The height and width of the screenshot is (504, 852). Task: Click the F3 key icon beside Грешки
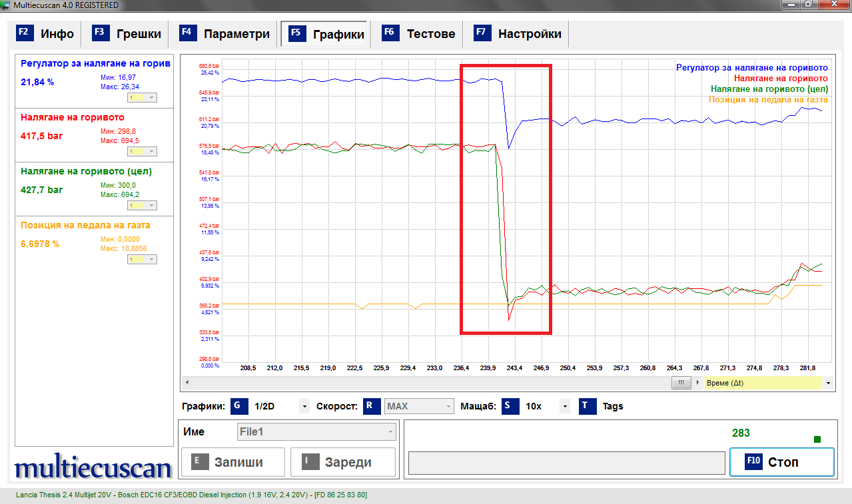click(x=101, y=33)
